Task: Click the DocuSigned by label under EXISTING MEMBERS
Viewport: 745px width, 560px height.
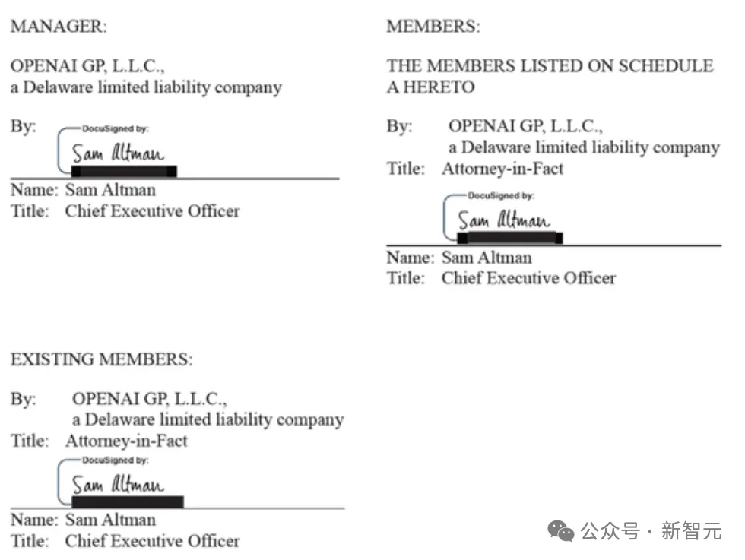Action: 115,460
